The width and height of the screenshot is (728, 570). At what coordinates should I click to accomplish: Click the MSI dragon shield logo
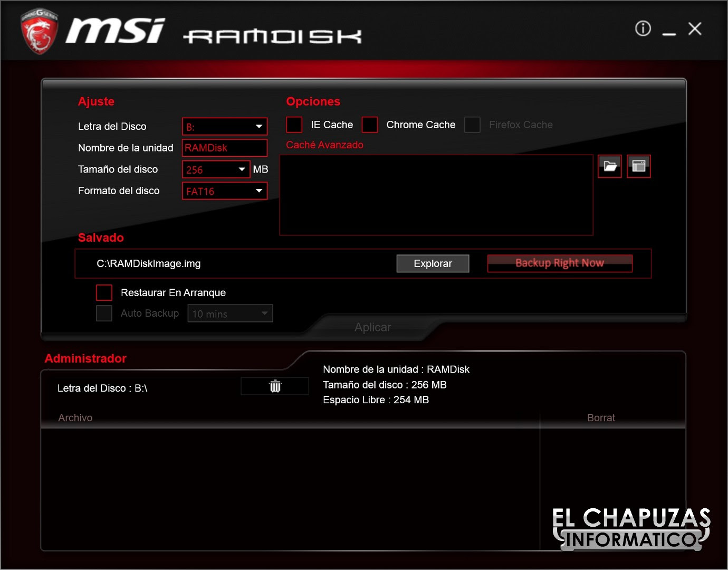39,31
